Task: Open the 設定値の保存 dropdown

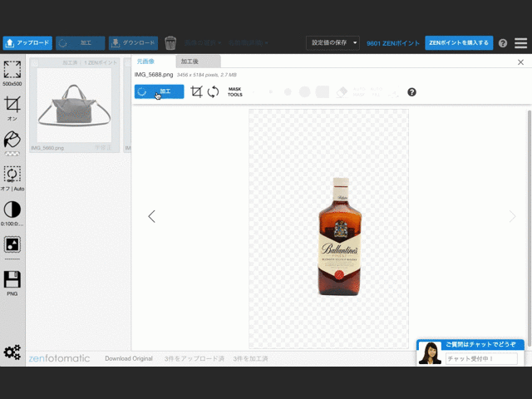Action: click(x=332, y=42)
